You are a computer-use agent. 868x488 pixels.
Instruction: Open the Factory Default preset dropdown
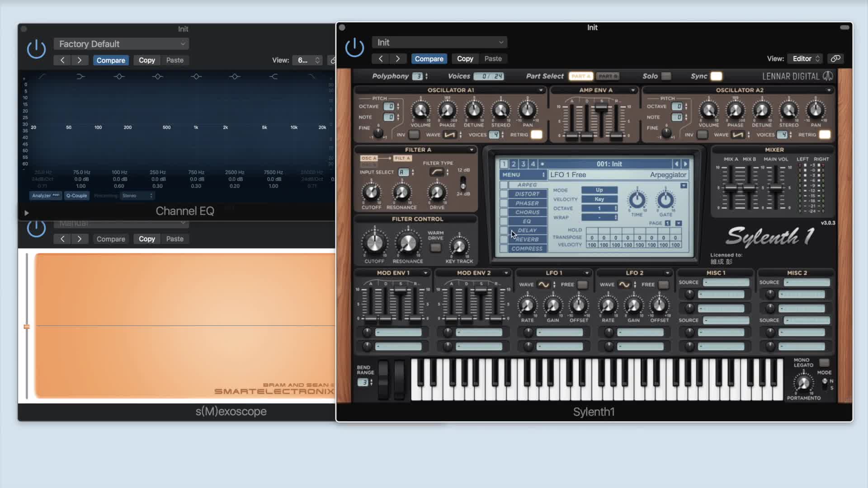(121, 44)
